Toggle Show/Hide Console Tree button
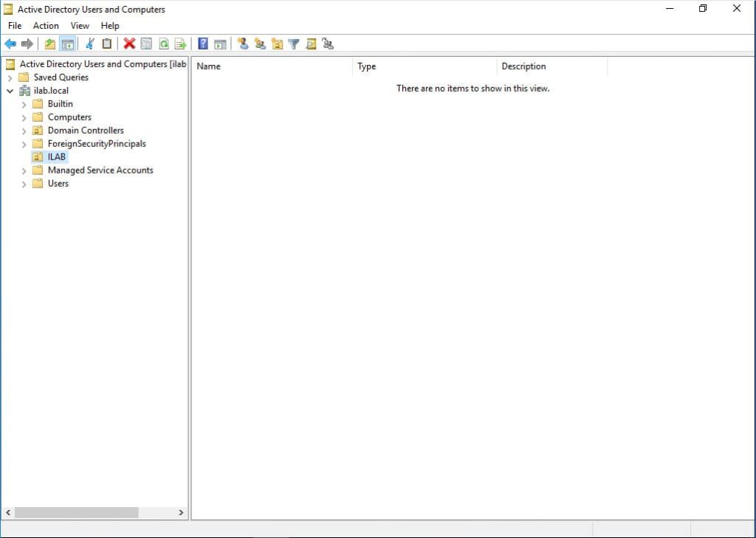This screenshot has height=538, width=756. click(x=67, y=44)
